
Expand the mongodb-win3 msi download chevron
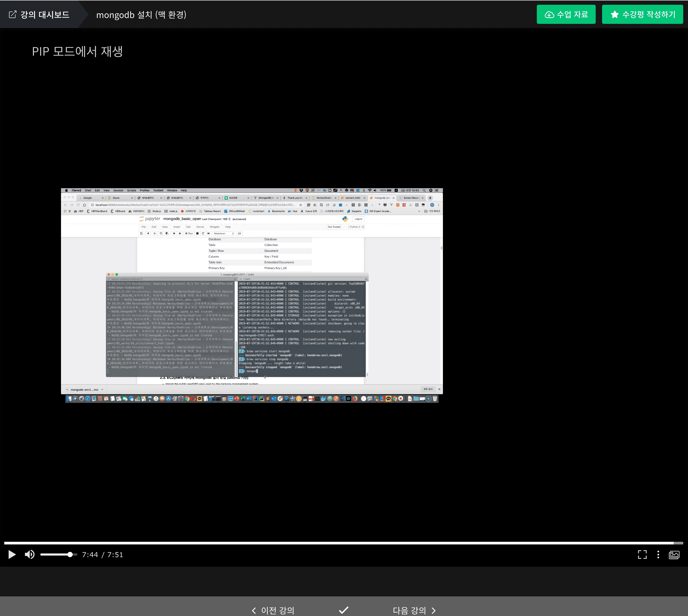click(102, 390)
